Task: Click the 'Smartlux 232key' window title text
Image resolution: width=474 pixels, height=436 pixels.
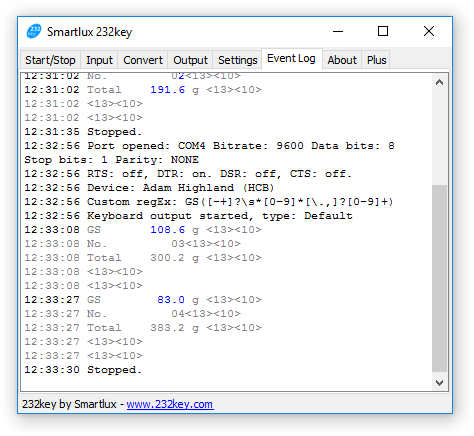Action: tap(89, 32)
